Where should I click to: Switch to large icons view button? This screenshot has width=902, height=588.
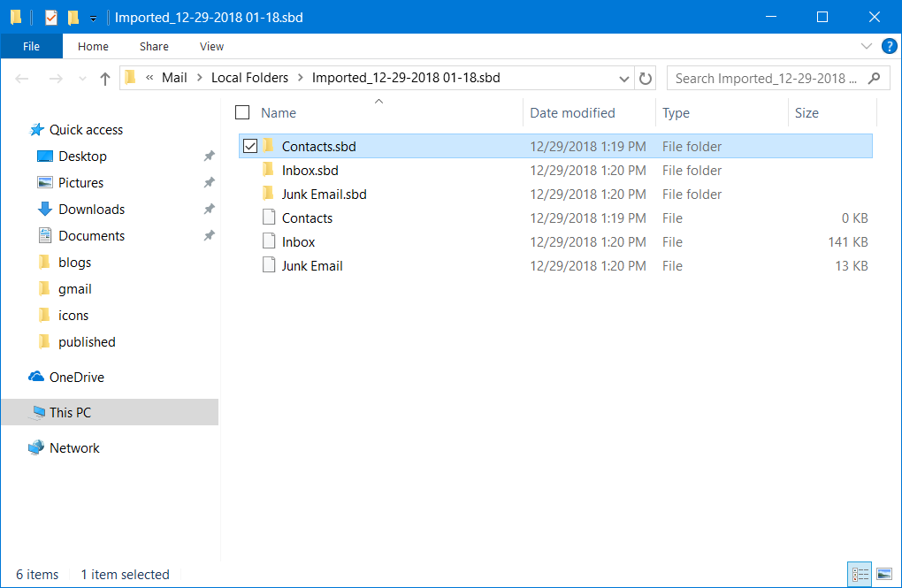(x=884, y=574)
